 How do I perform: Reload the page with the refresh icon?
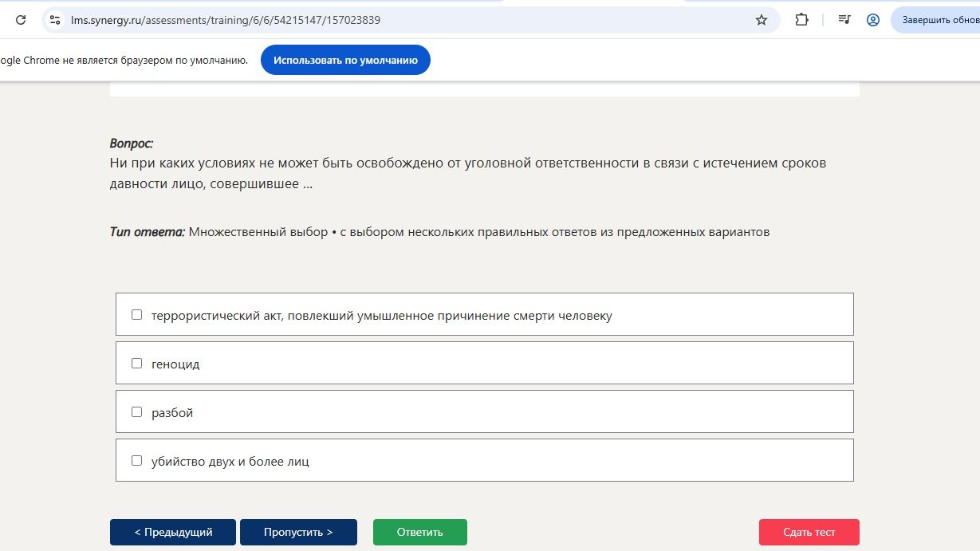[21, 20]
